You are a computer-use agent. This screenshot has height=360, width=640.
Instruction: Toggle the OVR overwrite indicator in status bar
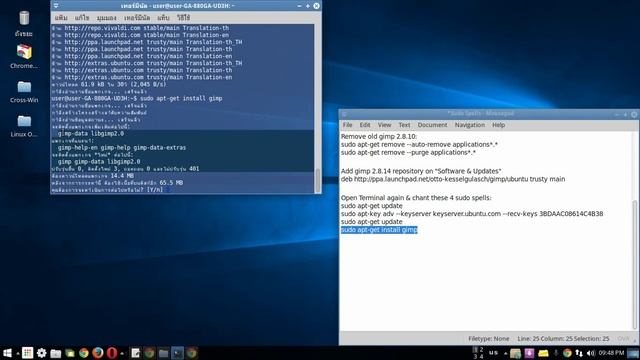[x=623, y=339]
